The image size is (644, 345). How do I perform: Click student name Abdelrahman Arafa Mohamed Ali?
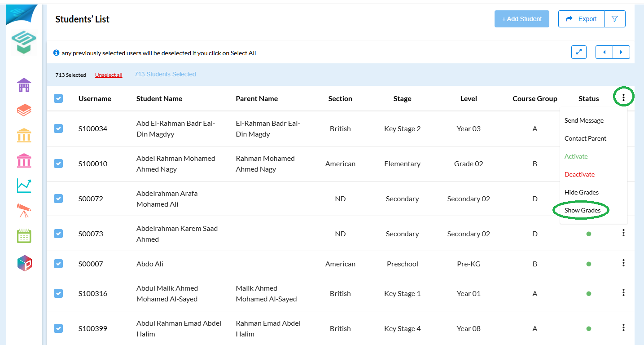(167, 199)
